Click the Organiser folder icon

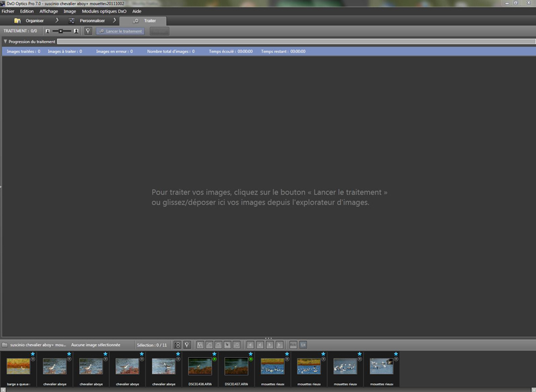pyautogui.click(x=17, y=21)
